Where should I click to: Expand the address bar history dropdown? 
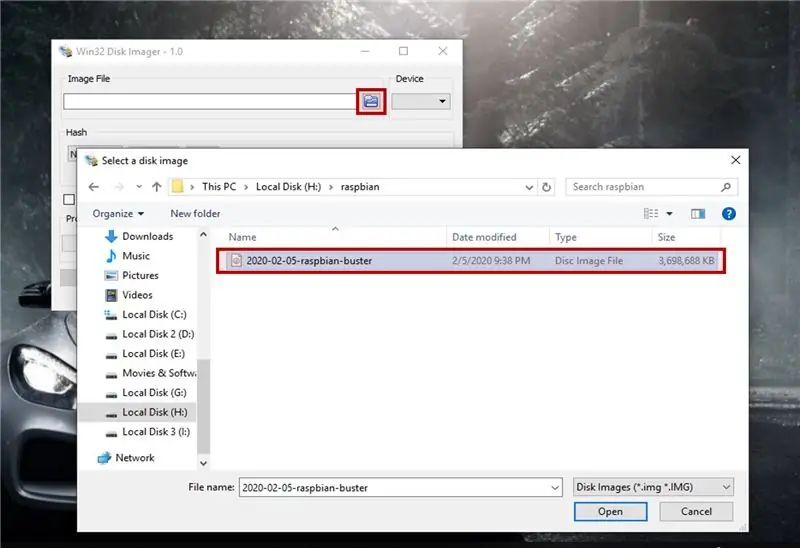tap(529, 187)
